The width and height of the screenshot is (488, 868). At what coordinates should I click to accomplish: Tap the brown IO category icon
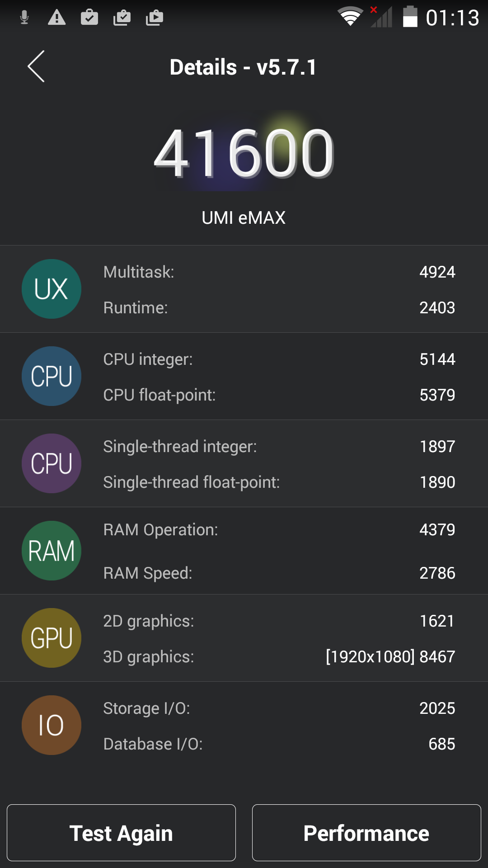[x=52, y=725]
